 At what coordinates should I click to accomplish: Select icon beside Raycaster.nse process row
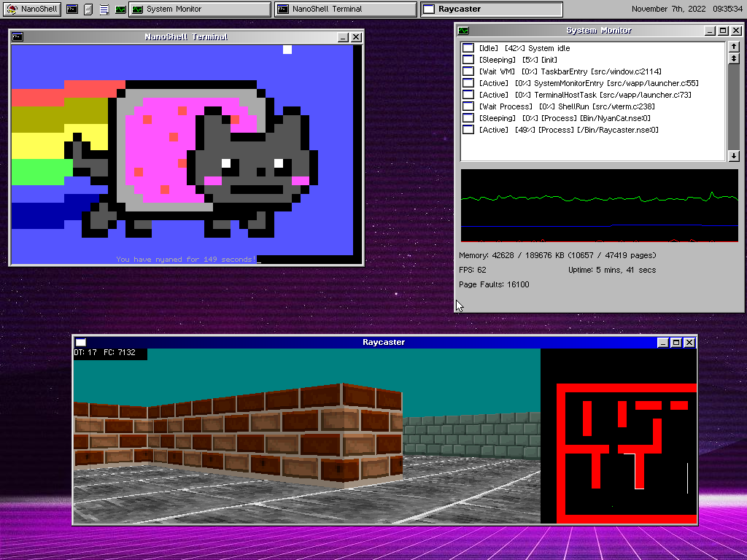pyautogui.click(x=468, y=130)
